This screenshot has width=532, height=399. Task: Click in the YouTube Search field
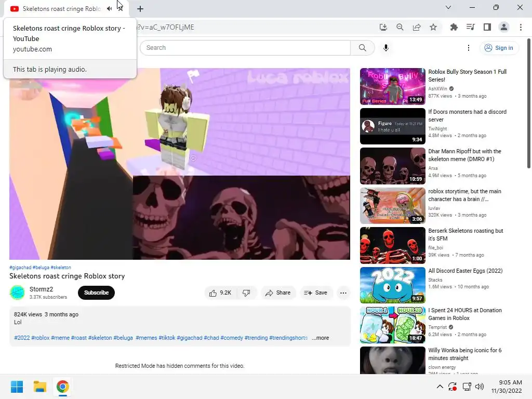pos(245,48)
